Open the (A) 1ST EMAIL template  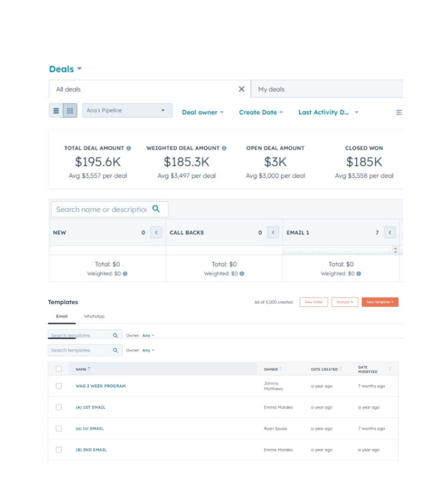coord(90,407)
